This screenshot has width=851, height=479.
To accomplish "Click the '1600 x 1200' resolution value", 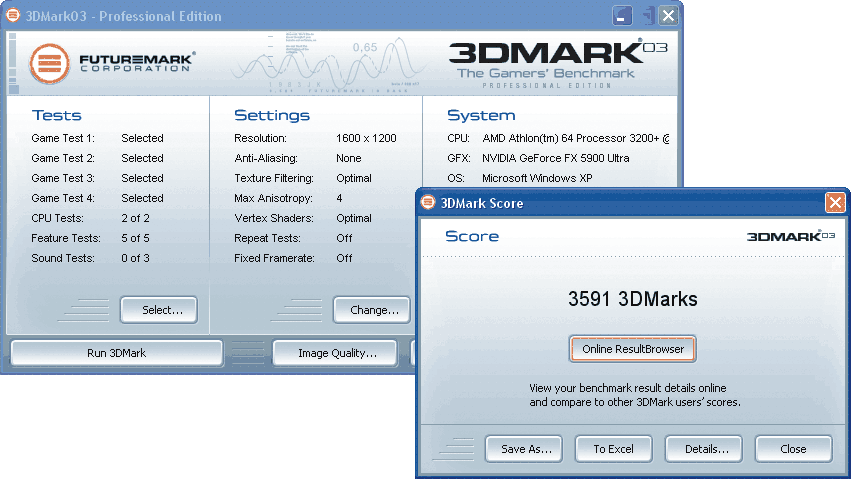I will click(366, 138).
